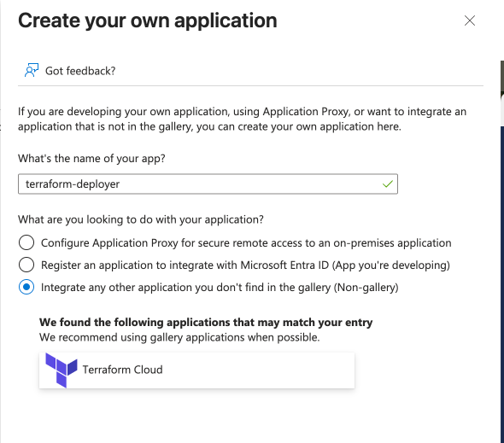The image size is (504, 443).
Task: Click the label Register an application to integrate with Entra ID
Action: [245, 265]
